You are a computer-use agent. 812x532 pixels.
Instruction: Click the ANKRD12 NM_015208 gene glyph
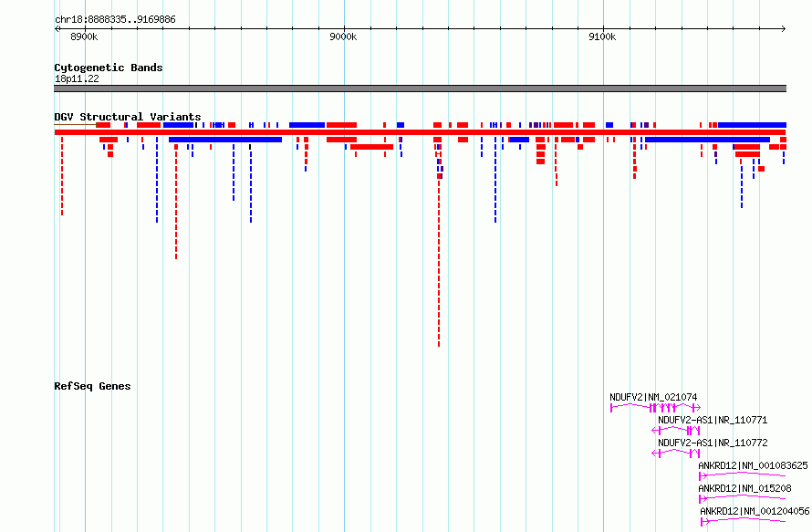point(742,498)
